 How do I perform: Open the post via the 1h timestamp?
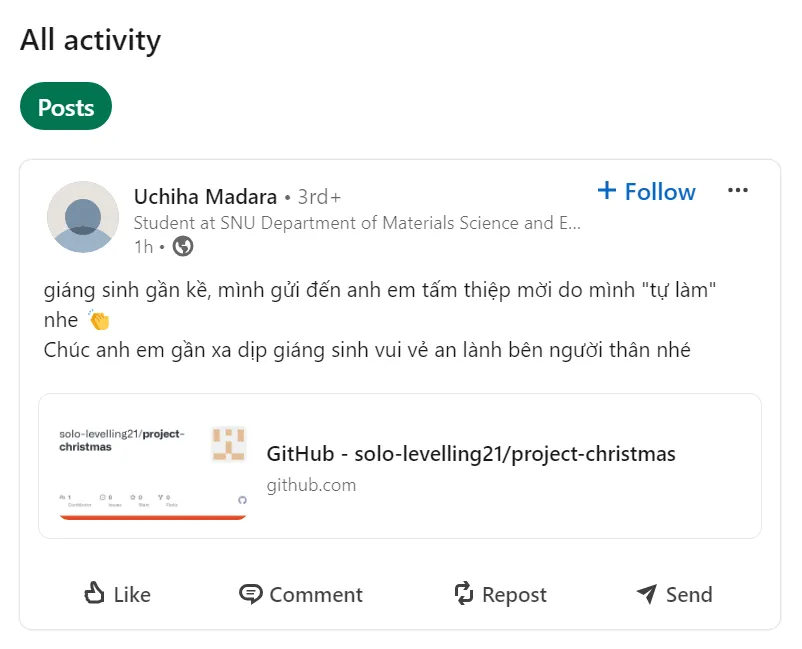pyautogui.click(x=146, y=246)
